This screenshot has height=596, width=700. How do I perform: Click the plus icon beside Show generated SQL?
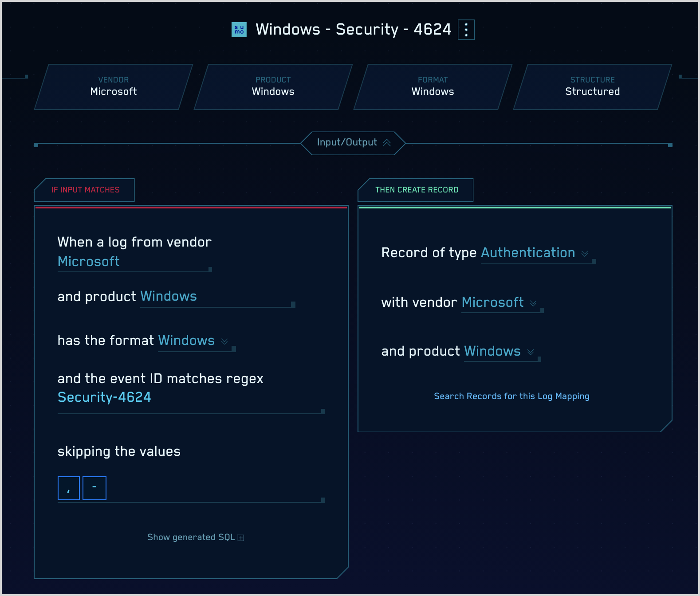241,537
